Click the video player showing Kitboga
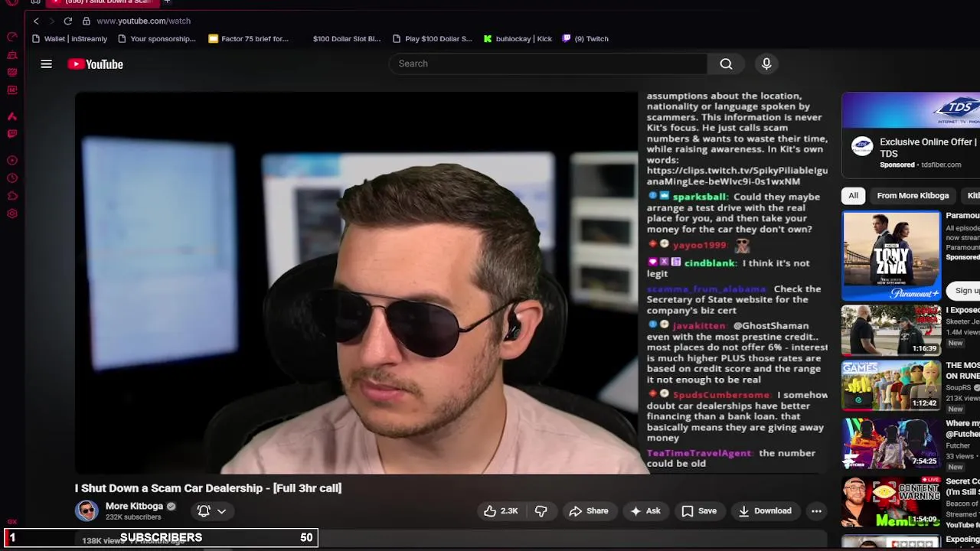This screenshot has height=551, width=980. pyautogui.click(x=356, y=283)
